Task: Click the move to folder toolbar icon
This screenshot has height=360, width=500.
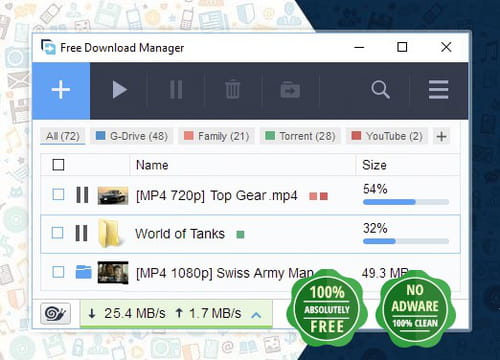Action: (x=290, y=90)
